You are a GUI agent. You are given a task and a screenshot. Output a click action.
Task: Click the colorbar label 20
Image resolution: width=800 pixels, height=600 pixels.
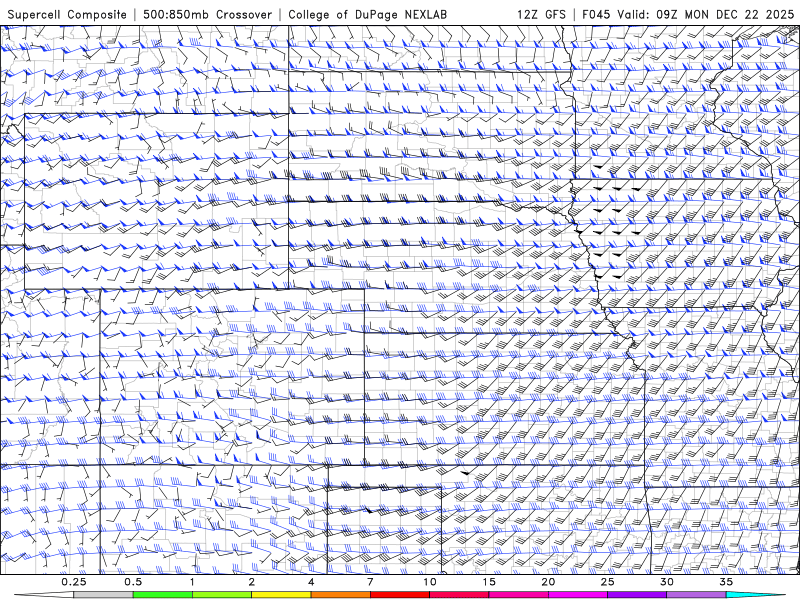(x=548, y=582)
